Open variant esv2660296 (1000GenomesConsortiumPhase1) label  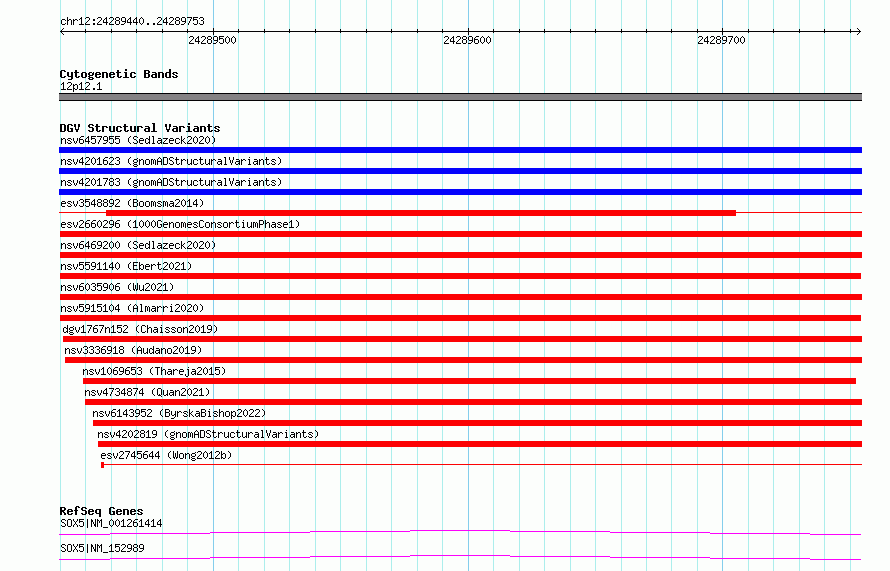(x=180, y=224)
